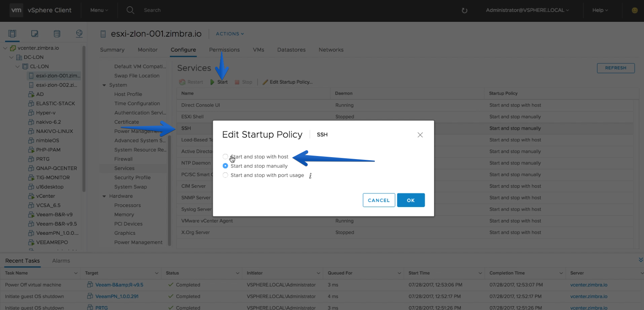Collapse the vcenter.zimbra.io tree node
Viewport: 644px width, 310px height.
(x=5, y=48)
